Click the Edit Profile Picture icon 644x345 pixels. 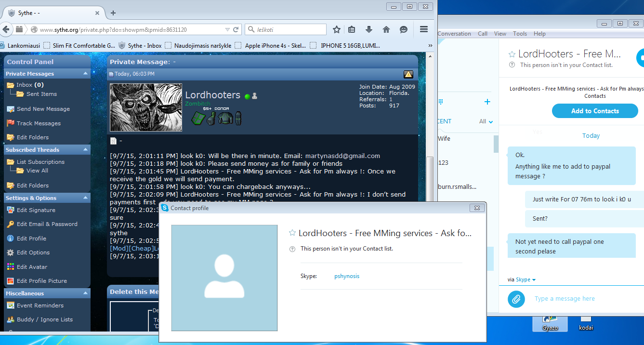[11, 281]
